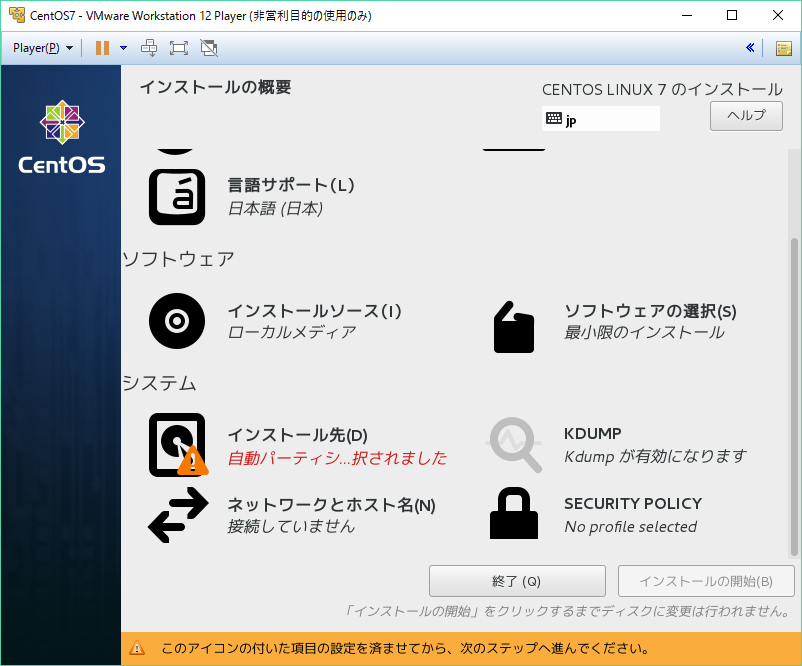Click the ヘルプ help button
This screenshot has width=802, height=666.
click(746, 116)
